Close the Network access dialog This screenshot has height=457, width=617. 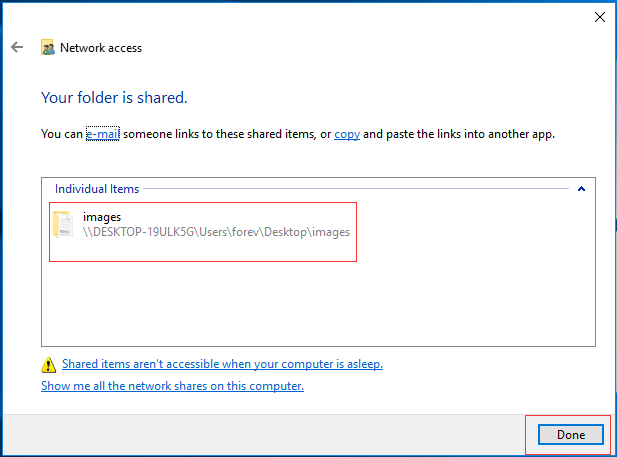point(600,17)
